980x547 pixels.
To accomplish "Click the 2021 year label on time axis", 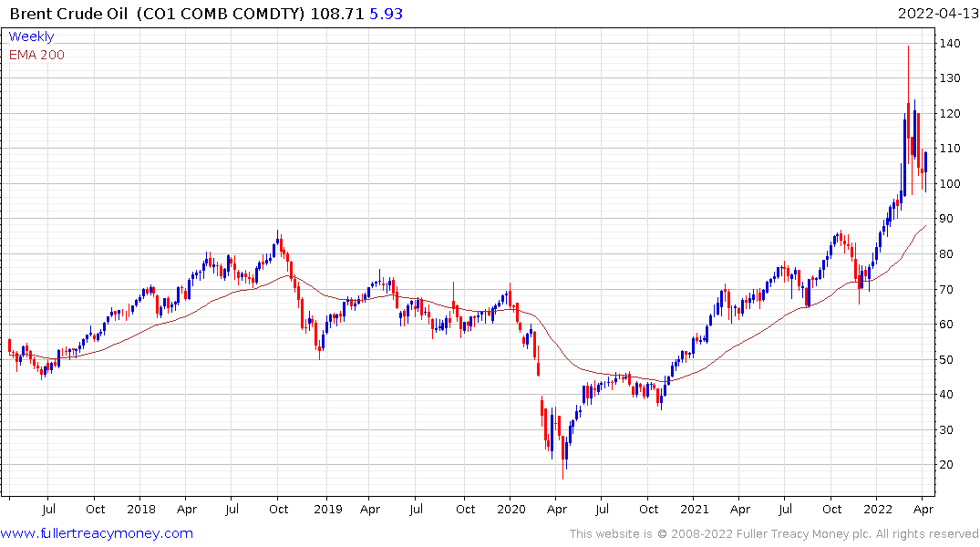I will point(695,509).
